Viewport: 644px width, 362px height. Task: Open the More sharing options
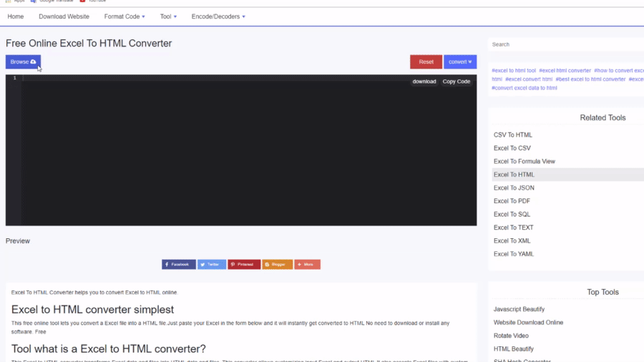(307, 265)
